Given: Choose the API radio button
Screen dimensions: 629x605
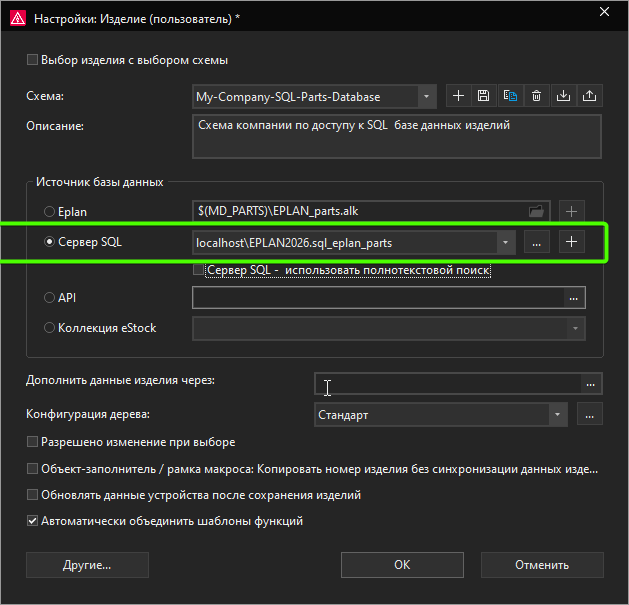Looking at the screenshot, I should (x=49, y=298).
